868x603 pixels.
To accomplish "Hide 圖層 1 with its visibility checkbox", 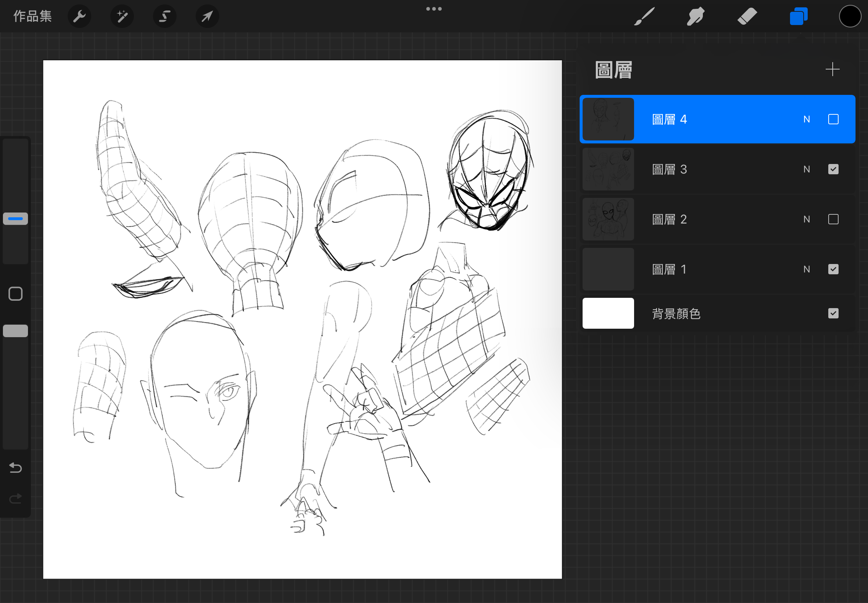I will tap(833, 269).
